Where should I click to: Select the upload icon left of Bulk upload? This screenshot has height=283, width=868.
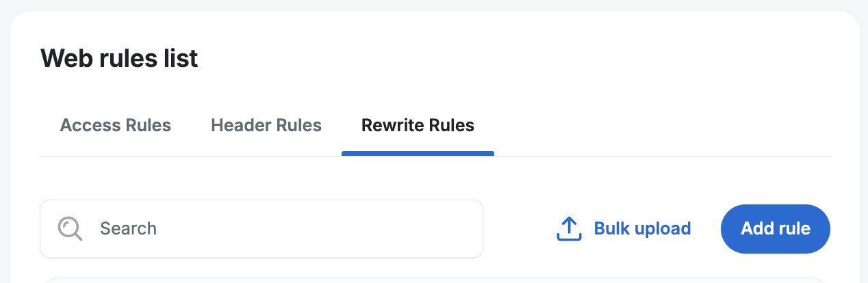click(x=568, y=229)
